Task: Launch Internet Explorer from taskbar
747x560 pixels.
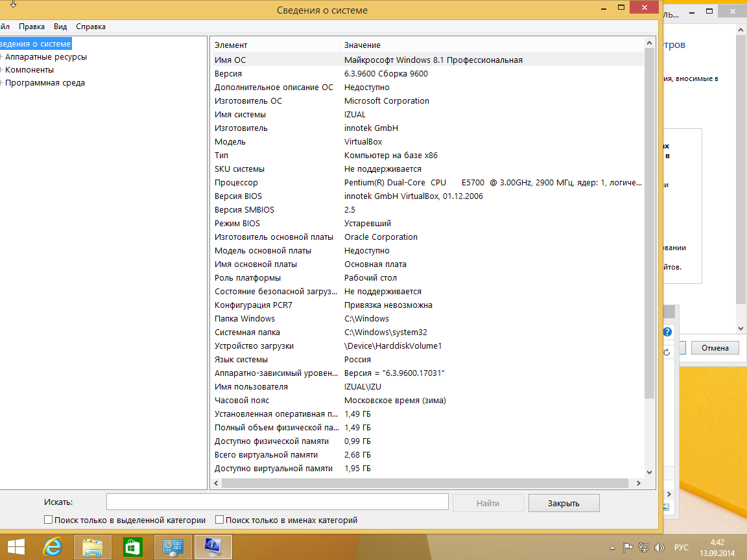Action: point(53,546)
